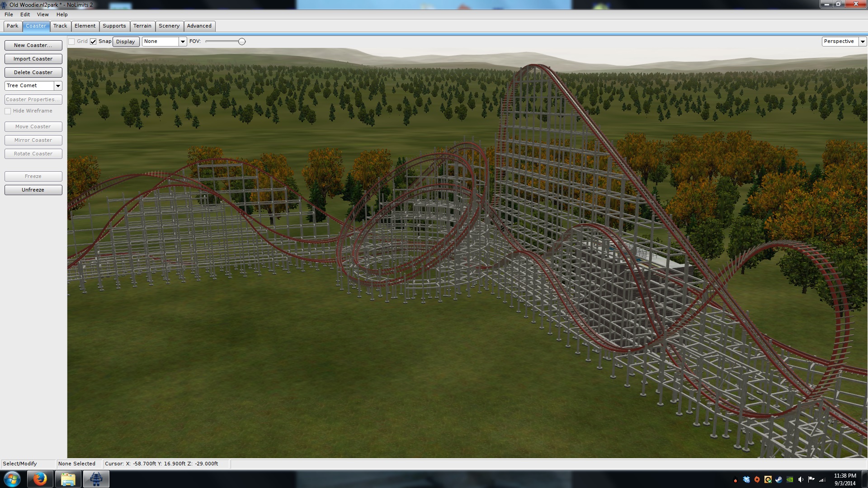Expand the Tree Comet coaster dropdown
This screenshot has height=488, width=868.
[x=58, y=86]
